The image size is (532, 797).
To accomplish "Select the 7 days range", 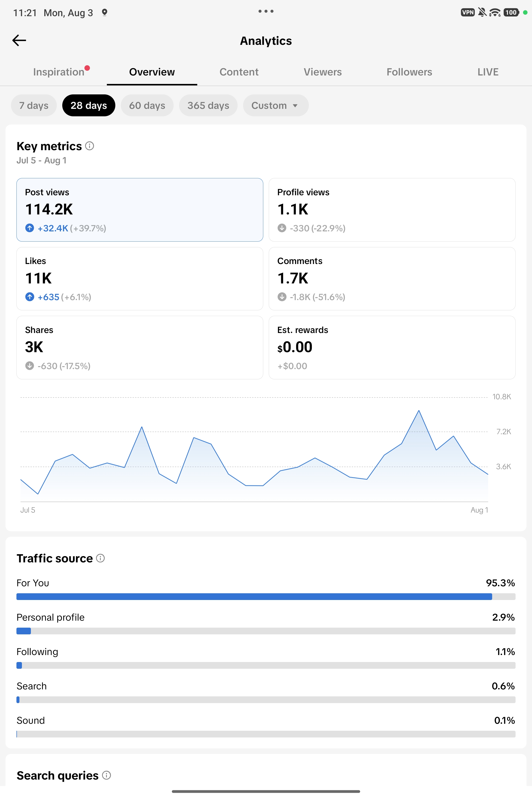I will coord(34,106).
